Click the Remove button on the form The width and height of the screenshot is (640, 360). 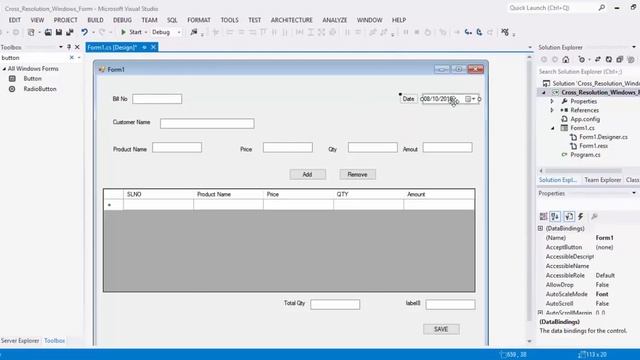tap(358, 174)
